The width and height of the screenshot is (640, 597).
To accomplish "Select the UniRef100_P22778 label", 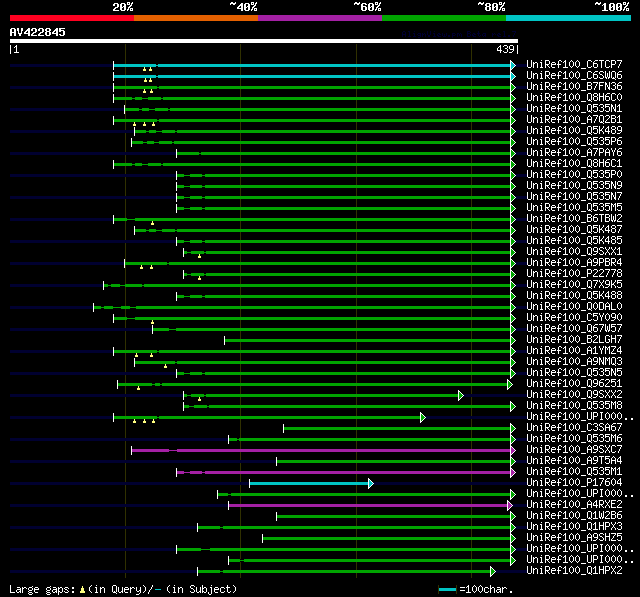I will [x=574, y=274].
